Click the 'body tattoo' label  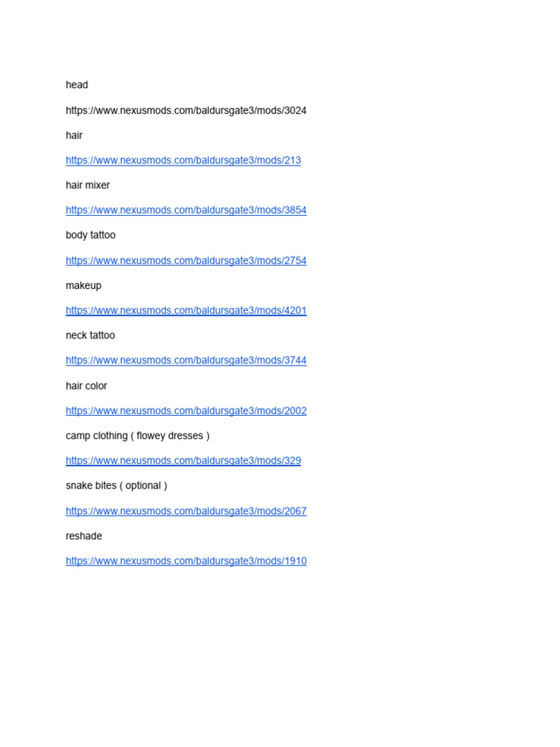click(x=90, y=236)
